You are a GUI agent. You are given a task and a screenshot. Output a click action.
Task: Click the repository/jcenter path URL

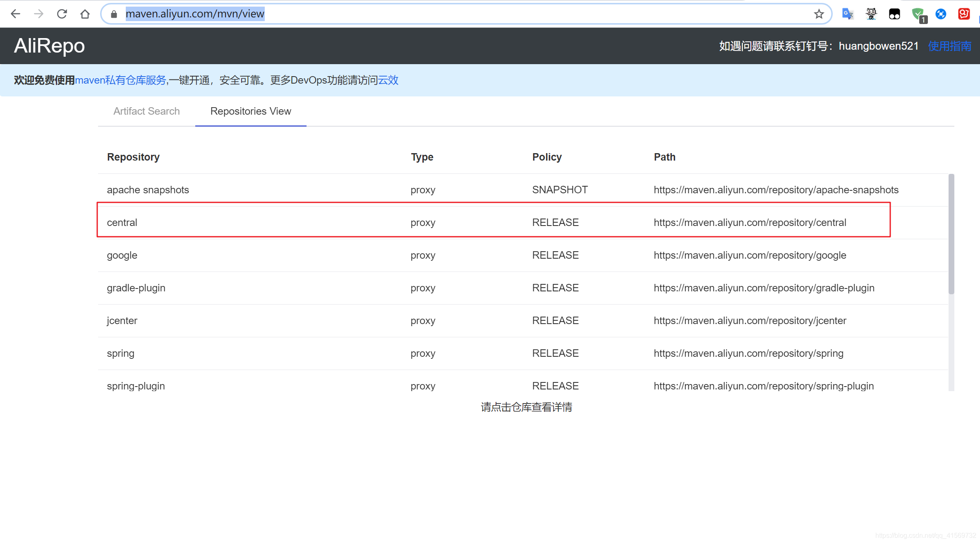(750, 321)
